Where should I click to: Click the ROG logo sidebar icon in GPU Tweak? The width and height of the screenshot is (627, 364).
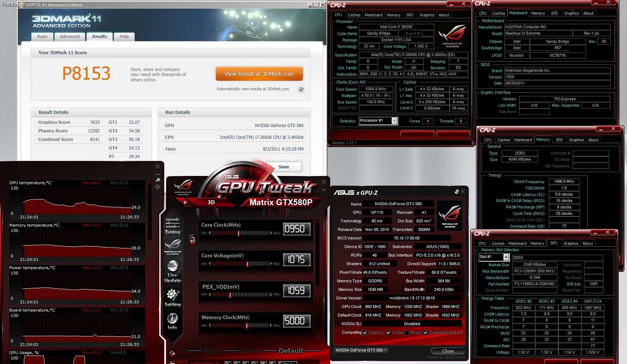(x=173, y=247)
